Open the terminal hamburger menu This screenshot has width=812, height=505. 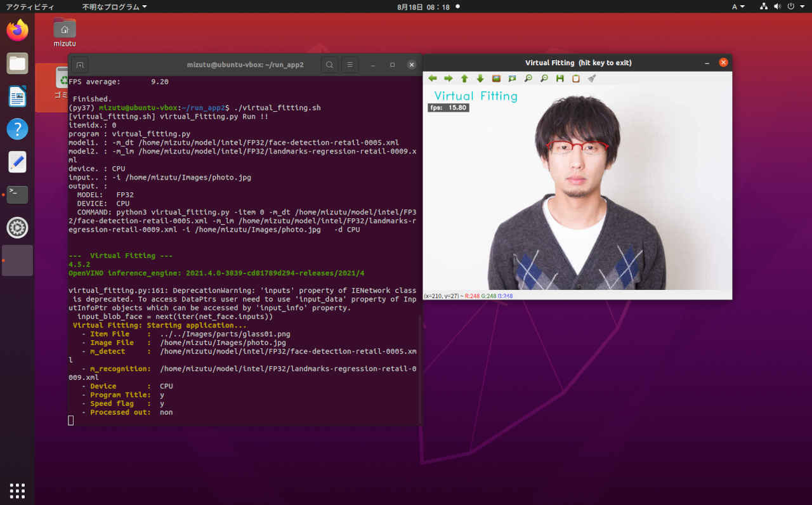350,65
